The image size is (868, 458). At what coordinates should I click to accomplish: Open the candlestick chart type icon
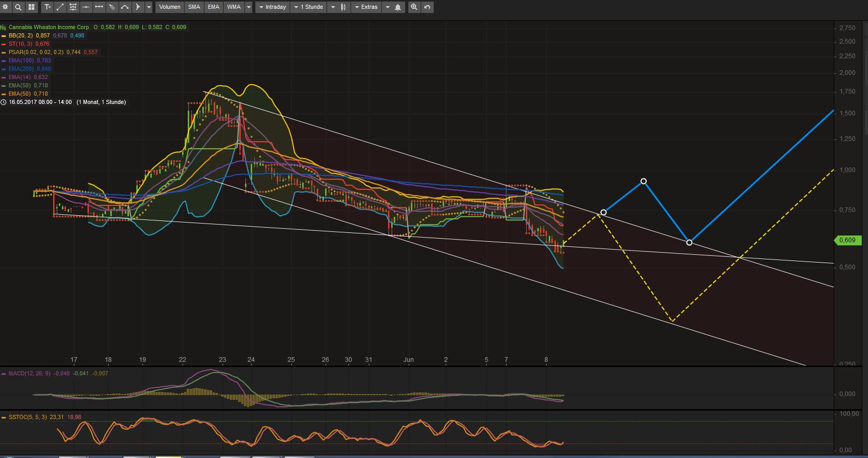click(x=343, y=7)
